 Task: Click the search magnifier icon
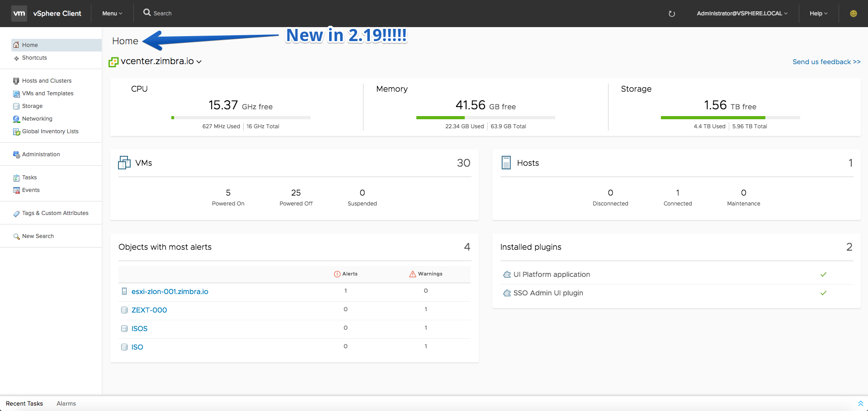point(147,13)
